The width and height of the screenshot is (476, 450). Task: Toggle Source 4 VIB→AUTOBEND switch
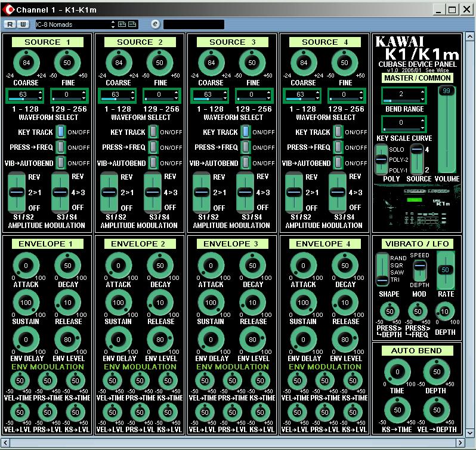[338, 162]
